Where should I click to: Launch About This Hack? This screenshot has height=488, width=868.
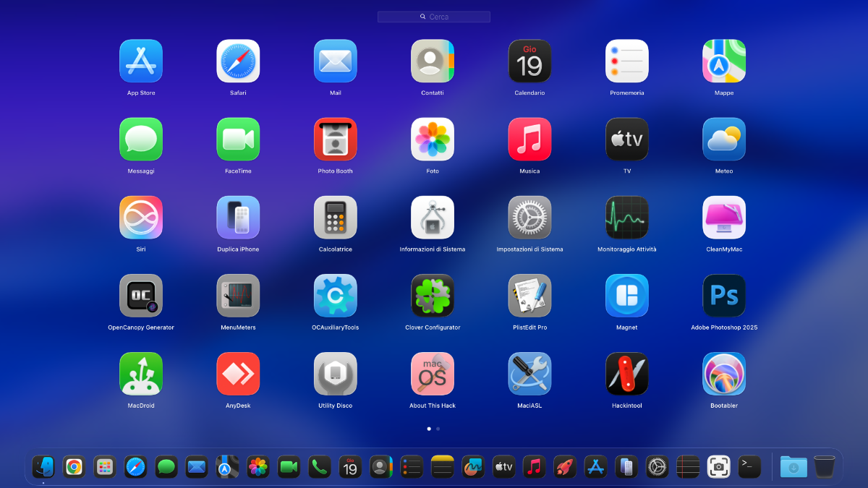[433, 374]
